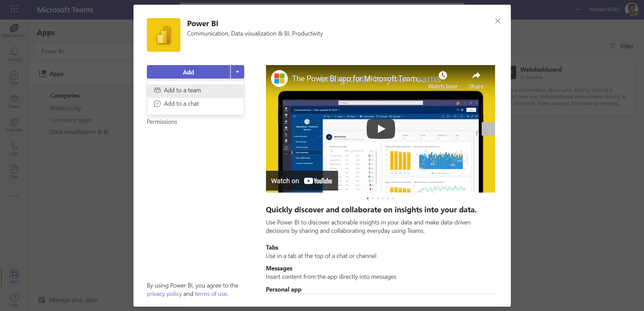This screenshot has width=644, height=311.
Task: Go to Teams in the sidebar
Action: click(14, 101)
